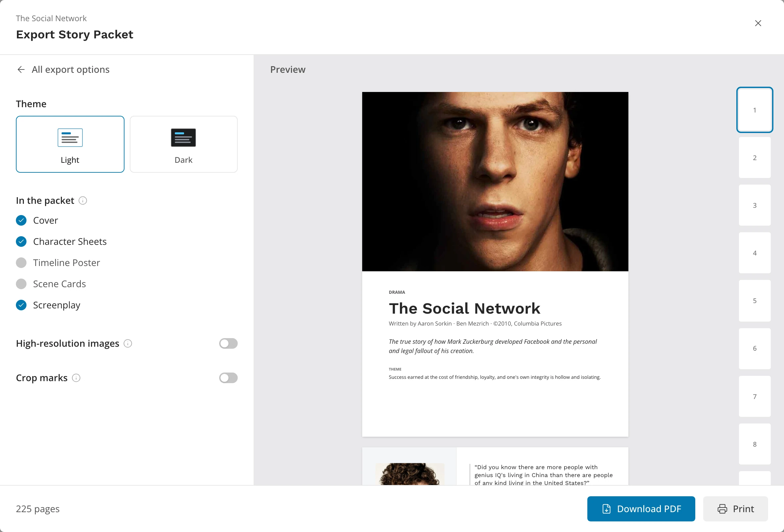Turn on High-resolution images toggle
Image resolution: width=784 pixels, height=532 pixels.
228,343
